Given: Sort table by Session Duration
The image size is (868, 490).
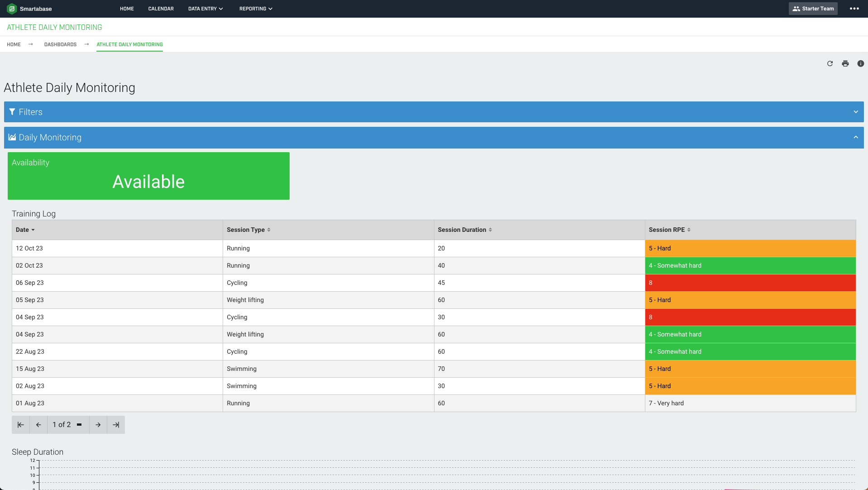Looking at the screenshot, I should point(464,230).
